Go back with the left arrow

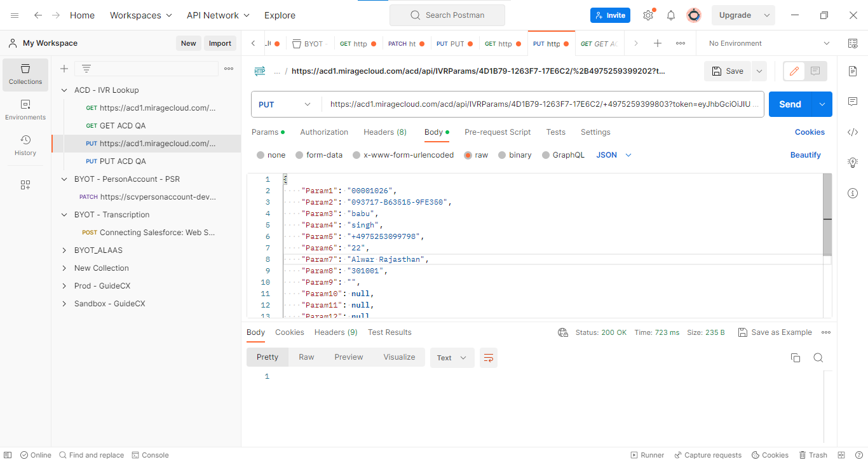38,15
